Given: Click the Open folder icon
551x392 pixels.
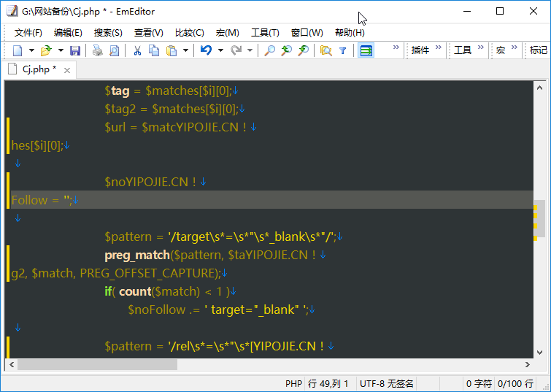Looking at the screenshot, I should [46, 50].
